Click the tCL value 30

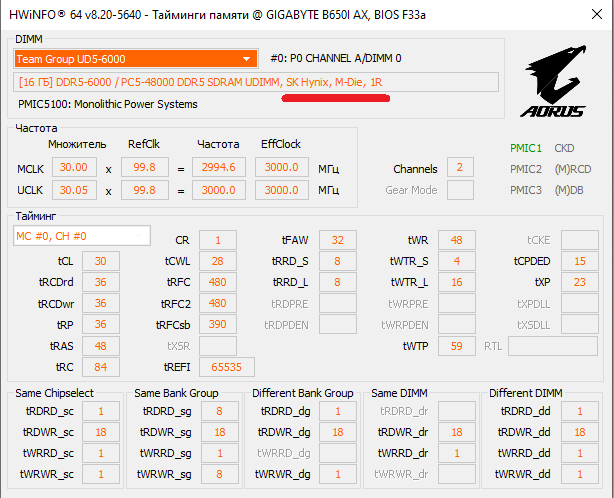101,261
